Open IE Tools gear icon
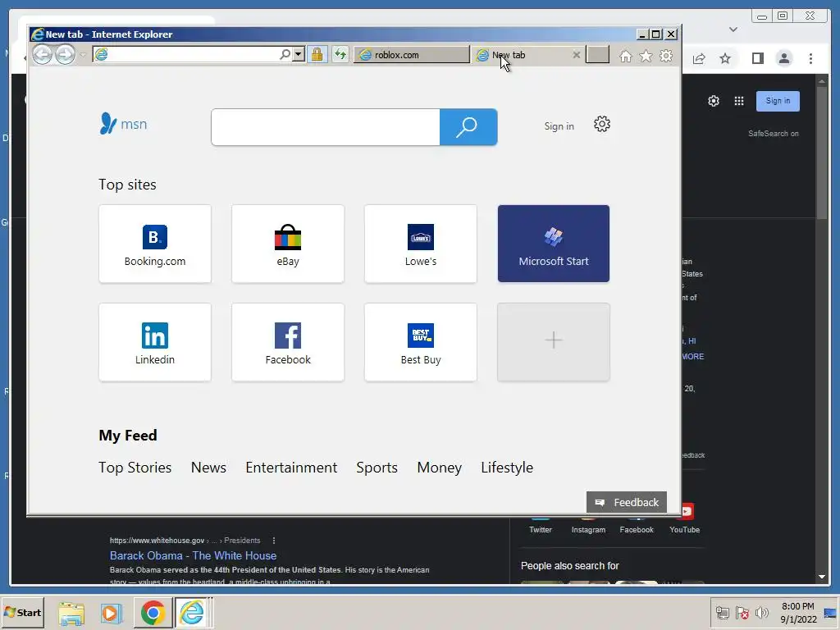Viewport: 840px width, 630px height. (666, 56)
